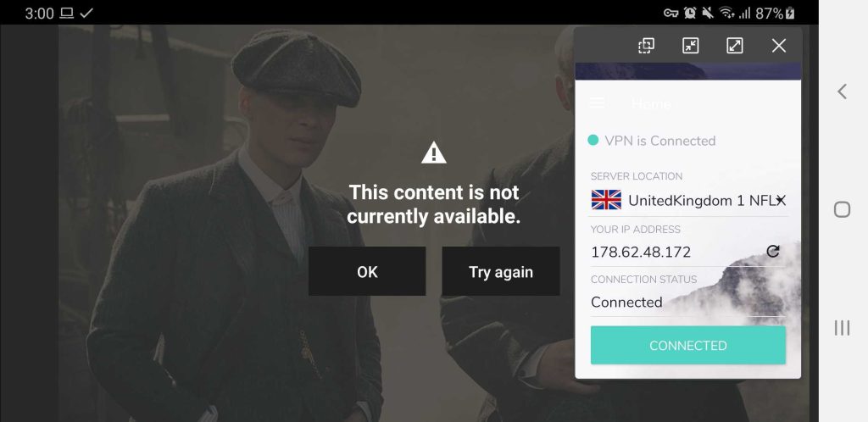Tap the Android home navigation button
The width and height of the screenshot is (868, 422).
[842, 209]
